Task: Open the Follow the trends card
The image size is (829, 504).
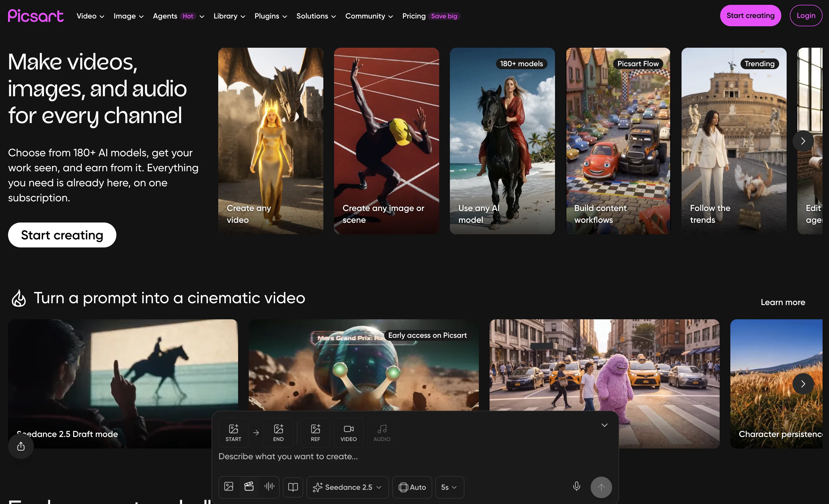Action: [734, 141]
